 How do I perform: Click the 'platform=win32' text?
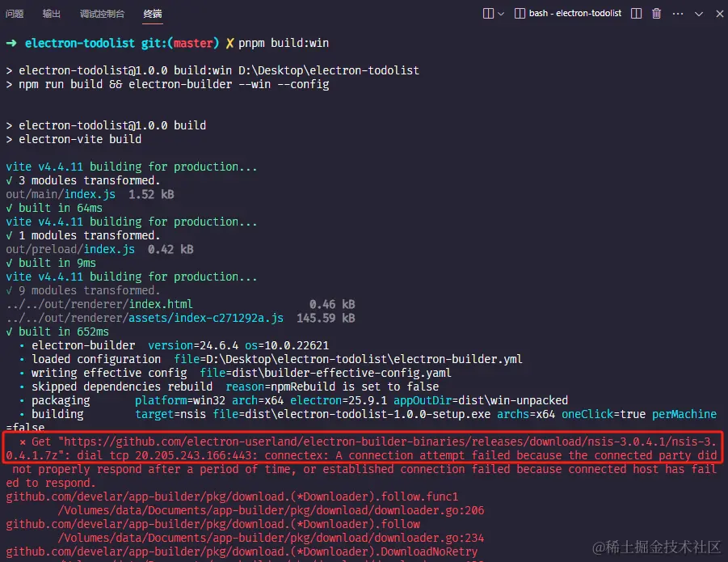(x=180, y=400)
